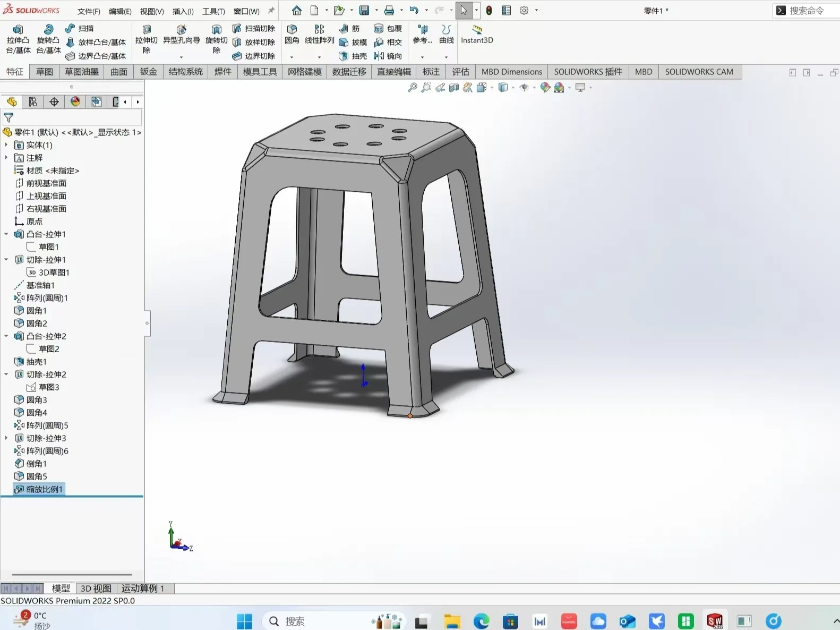Open the Windows Start button
The height and width of the screenshot is (630, 840).
244,621
